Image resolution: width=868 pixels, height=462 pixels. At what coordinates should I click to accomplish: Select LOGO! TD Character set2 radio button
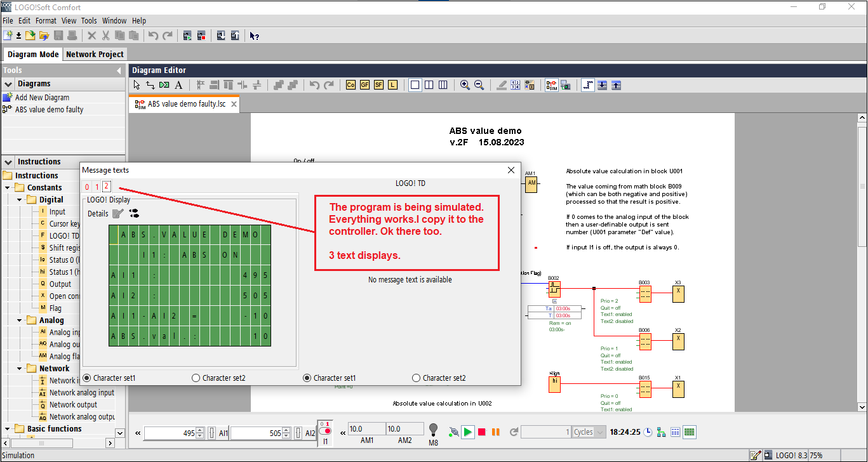pyautogui.click(x=417, y=378)
